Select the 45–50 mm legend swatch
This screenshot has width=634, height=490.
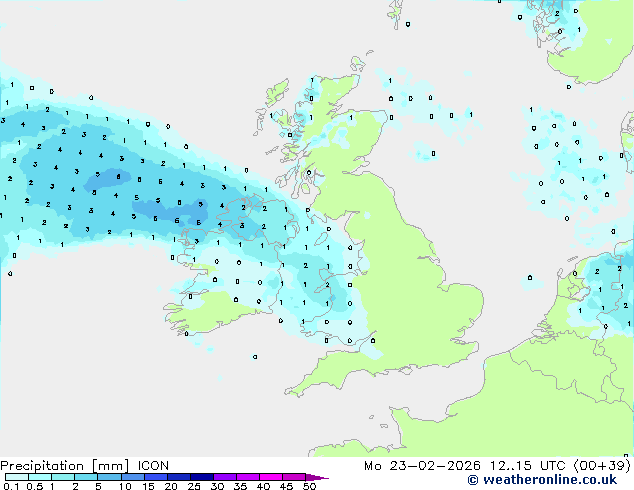pyautogui.click(x=294, y=477)
